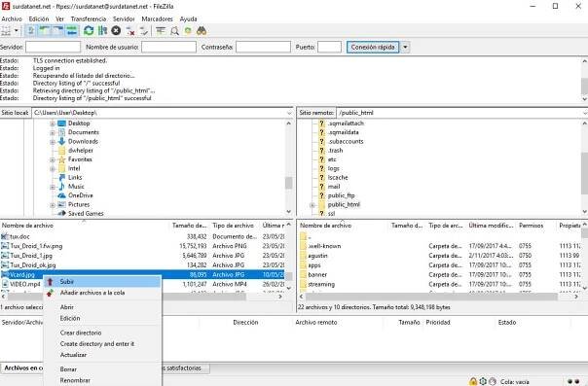Focus the Puerto field
The image size is (588, 386).
pos(329,47)
